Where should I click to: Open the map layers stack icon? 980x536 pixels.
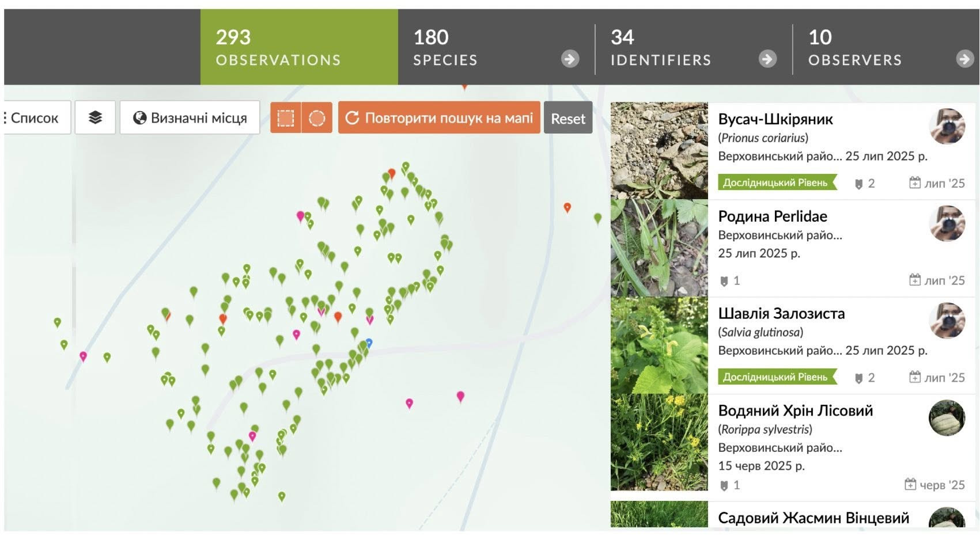(x=95, y=117)
